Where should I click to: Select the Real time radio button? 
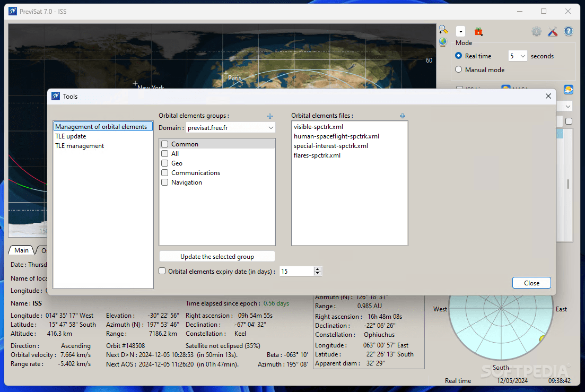(x=459, y=56)
